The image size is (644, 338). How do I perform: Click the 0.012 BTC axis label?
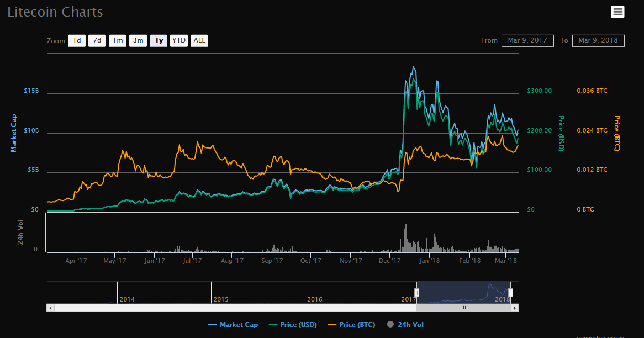point(592,170)
